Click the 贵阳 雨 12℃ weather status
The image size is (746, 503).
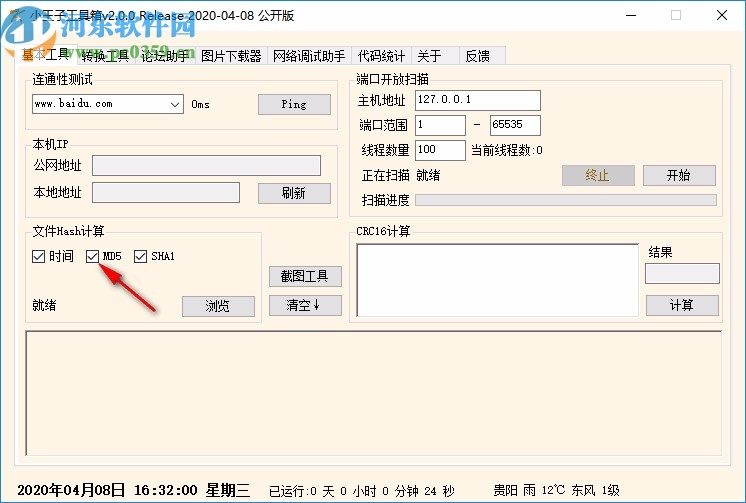(556, 490)
